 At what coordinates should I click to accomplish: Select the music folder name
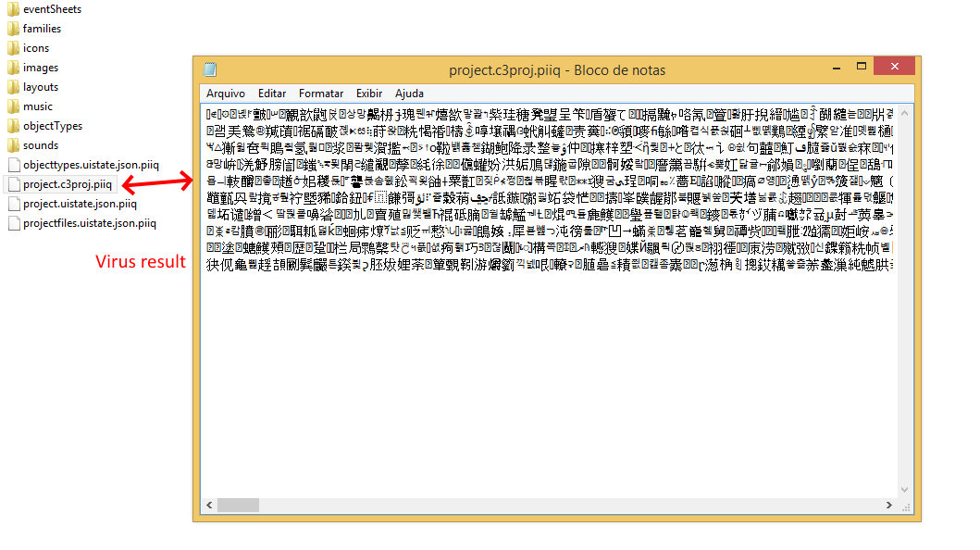[38, 106]
